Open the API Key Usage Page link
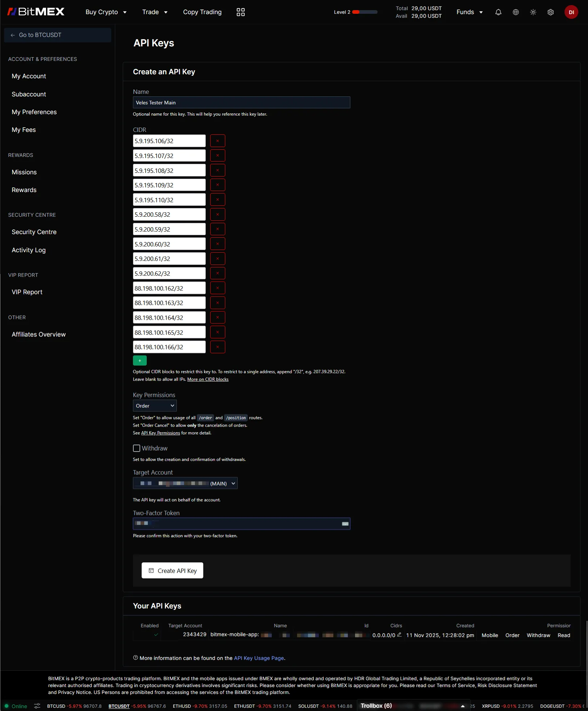The width and height of the screenshot is (588, 711). coord(259,658)
